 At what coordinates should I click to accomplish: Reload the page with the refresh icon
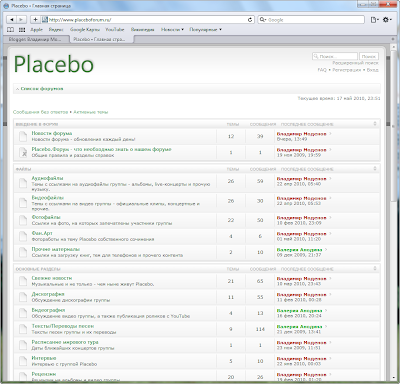coord(250,20)
